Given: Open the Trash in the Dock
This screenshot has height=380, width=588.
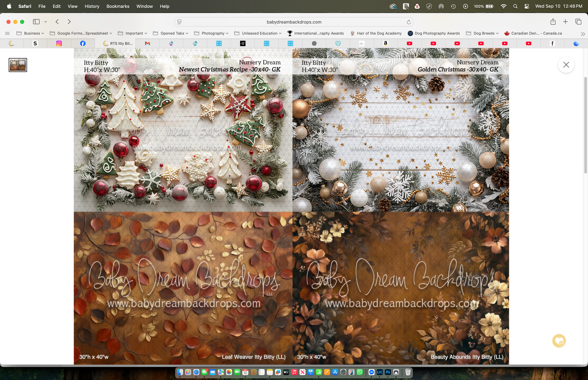Looking at the screenshot, I should [408, 372].
